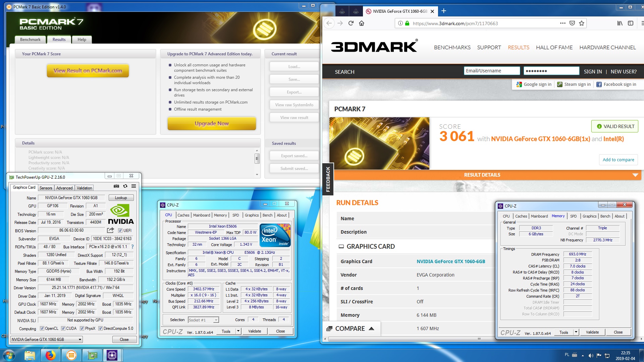Open HALL OF FAME in 3DMark navigation
The width and height of the screenshot is (644, 362).
[554, 48]
